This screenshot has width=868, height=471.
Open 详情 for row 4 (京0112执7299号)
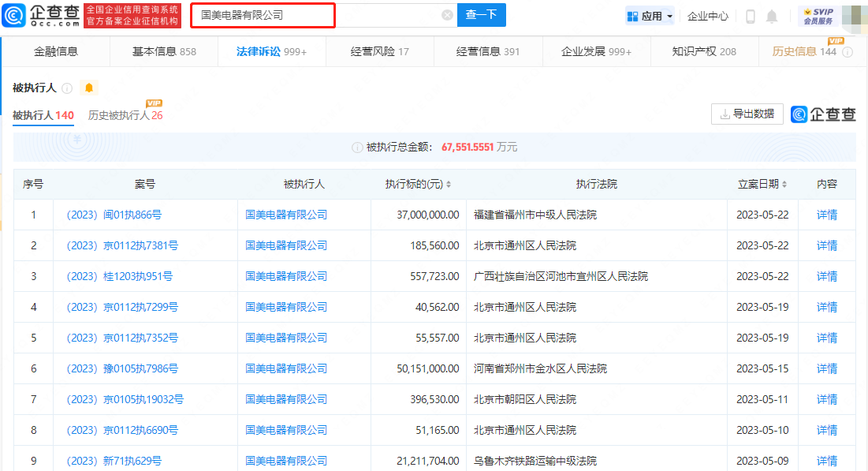[x=827, y=307]
